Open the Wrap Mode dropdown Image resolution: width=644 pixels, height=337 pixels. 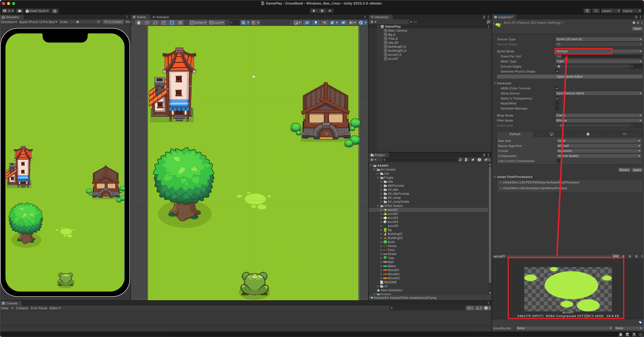[599, 115]
